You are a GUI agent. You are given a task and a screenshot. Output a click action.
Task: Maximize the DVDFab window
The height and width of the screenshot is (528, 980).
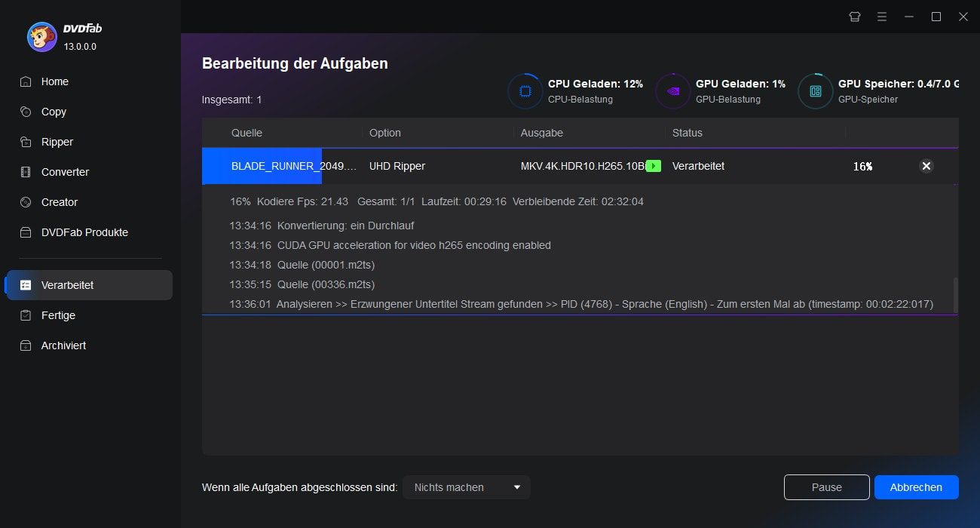(936, 17)
